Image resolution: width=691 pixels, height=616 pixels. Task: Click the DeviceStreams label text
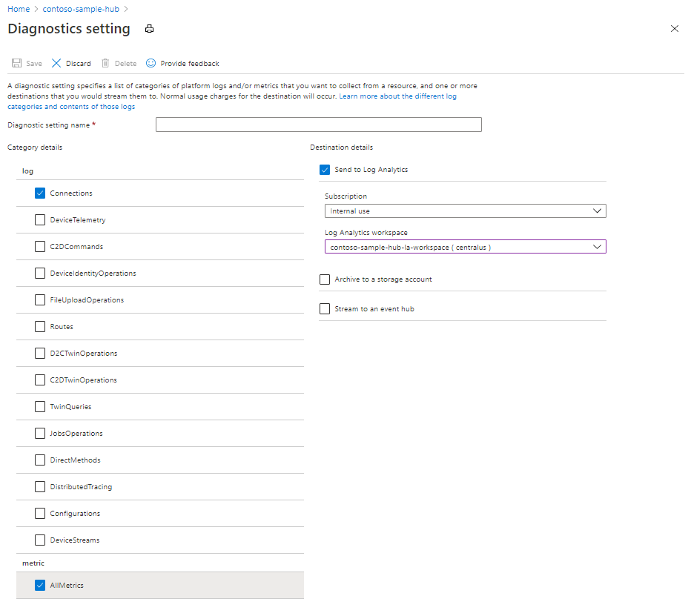coord(75,540)
